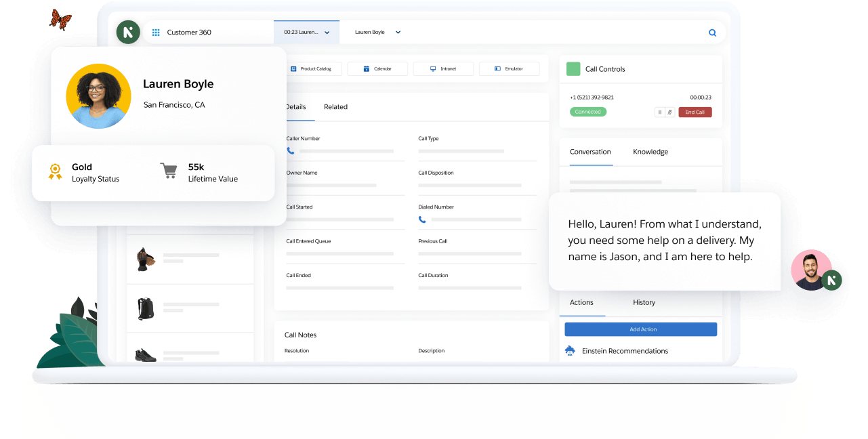Click the search magnifier icon
The height and width of the screenshot is (439, 868).
712,33
